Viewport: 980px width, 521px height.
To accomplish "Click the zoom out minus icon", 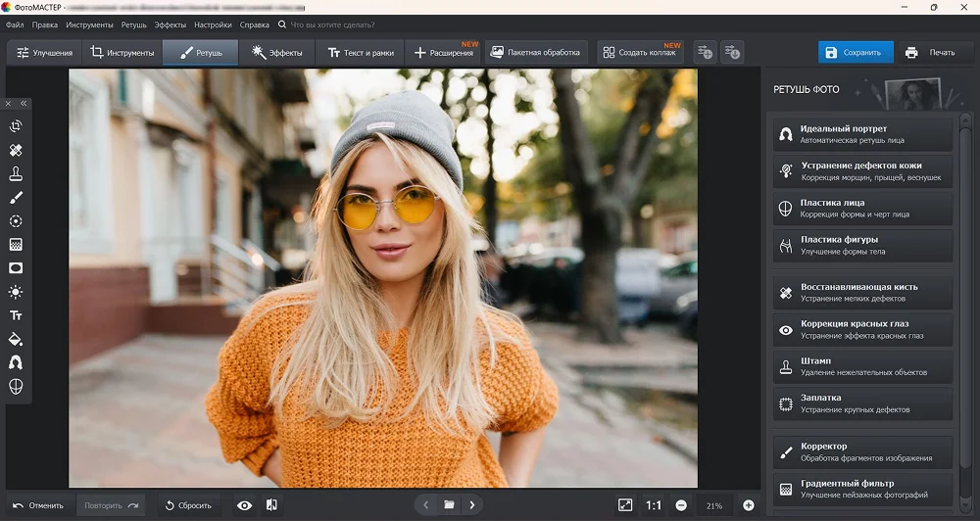I will [x=681, y=505].
